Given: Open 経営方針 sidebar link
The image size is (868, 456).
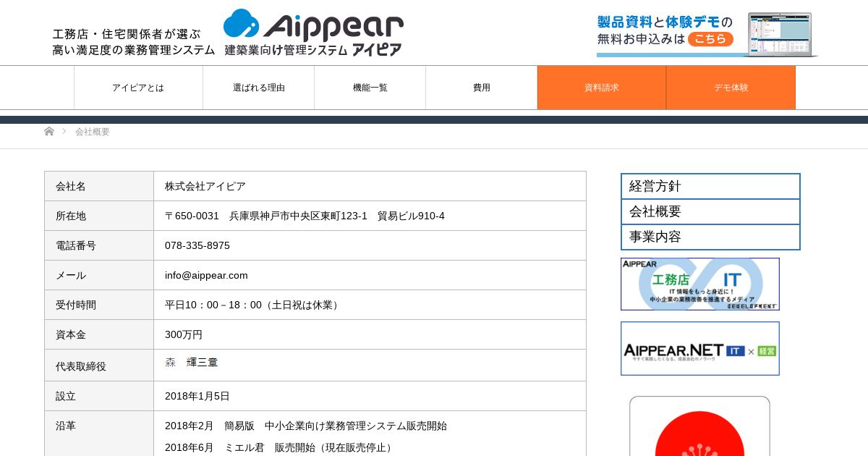Looking at the screenshot, I should (x=710, y=186).
